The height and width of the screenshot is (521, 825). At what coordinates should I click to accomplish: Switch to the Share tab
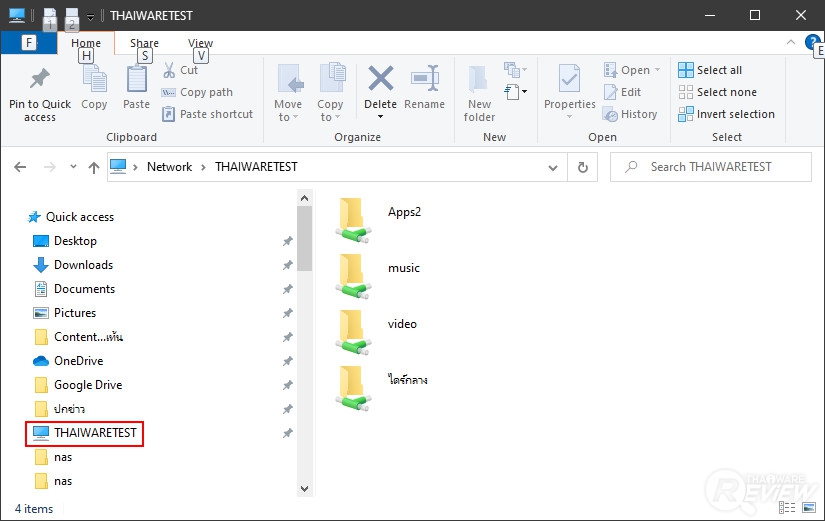coord(144,43)
